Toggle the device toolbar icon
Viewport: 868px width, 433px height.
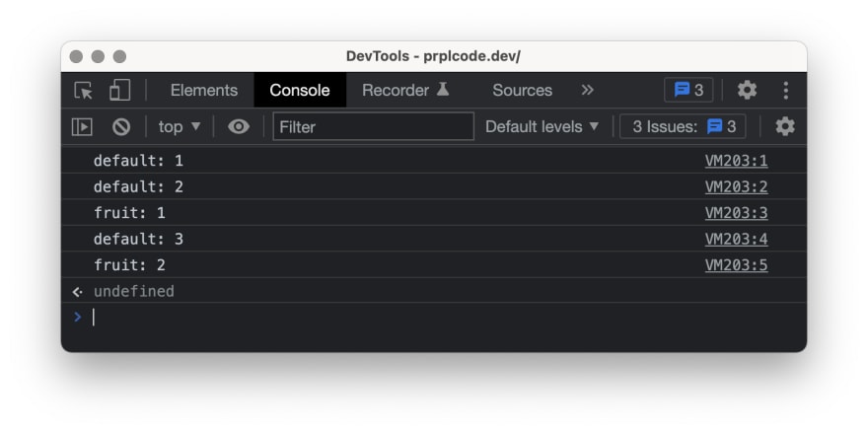point(119,91)
